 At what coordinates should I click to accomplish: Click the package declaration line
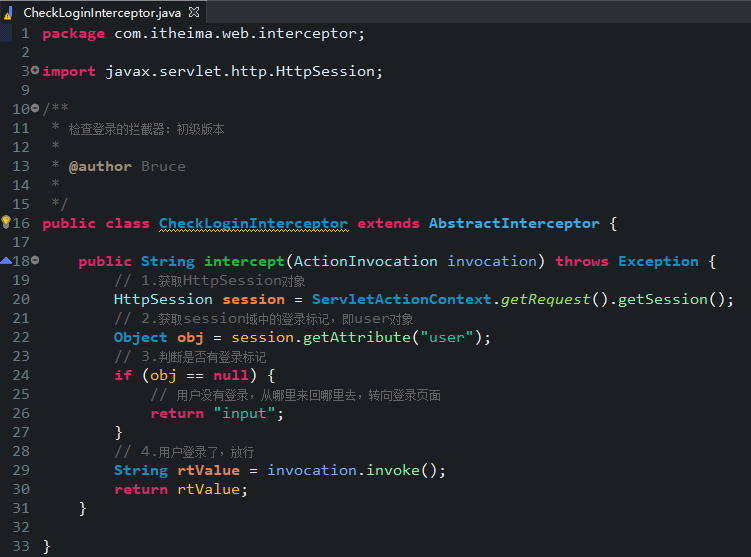204,34
